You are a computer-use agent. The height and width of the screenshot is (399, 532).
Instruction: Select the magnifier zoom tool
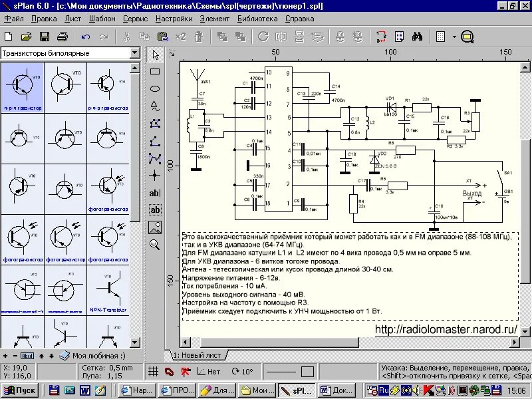(x=155, y=245)
